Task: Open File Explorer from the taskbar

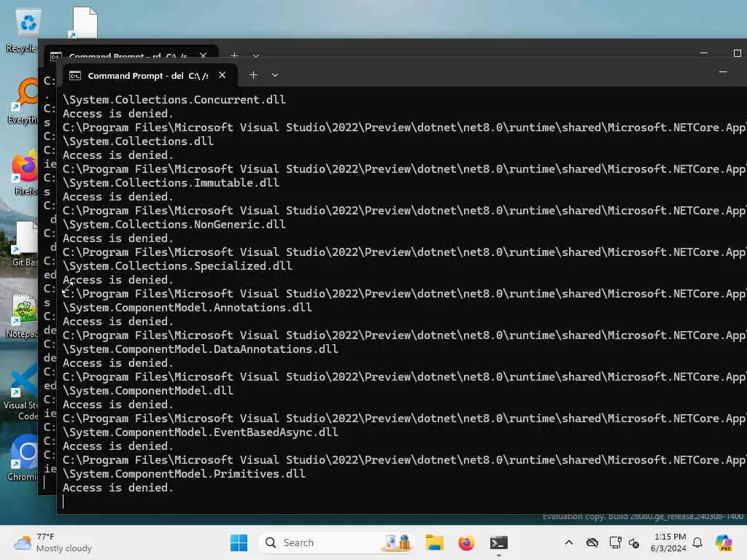Action: [x=435, y=542]
